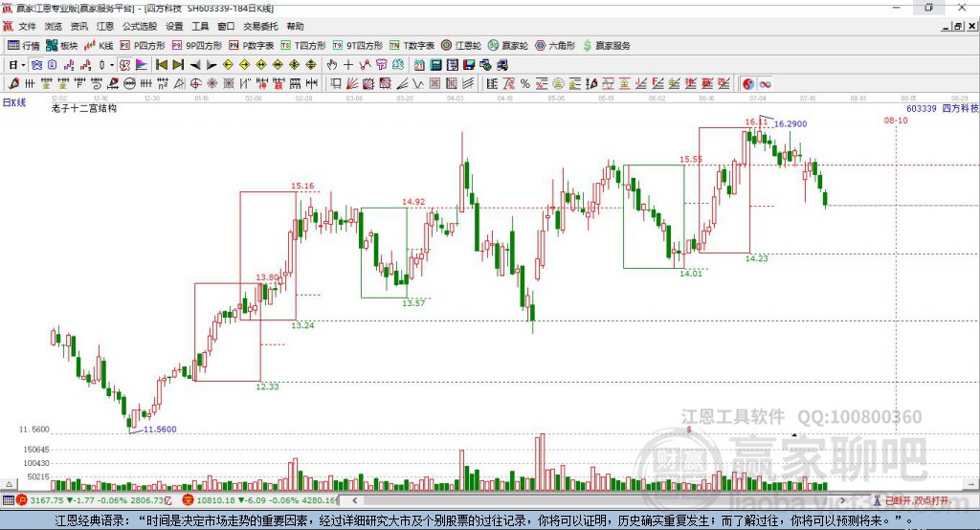Click the red floppy disk save icon

click(469, 65)
